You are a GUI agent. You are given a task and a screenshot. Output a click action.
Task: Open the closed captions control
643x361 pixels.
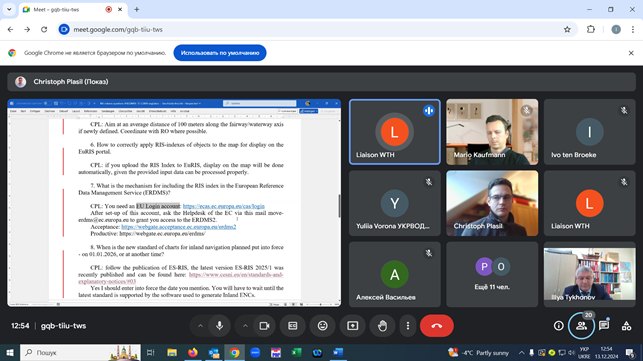point(292,326)
